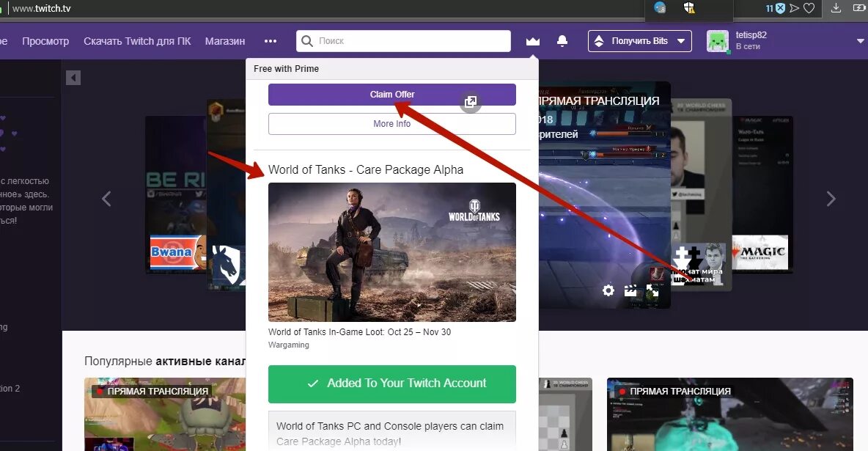Open the notifications bell
Viewport: 868px width, 451px height.
point(562,41)
